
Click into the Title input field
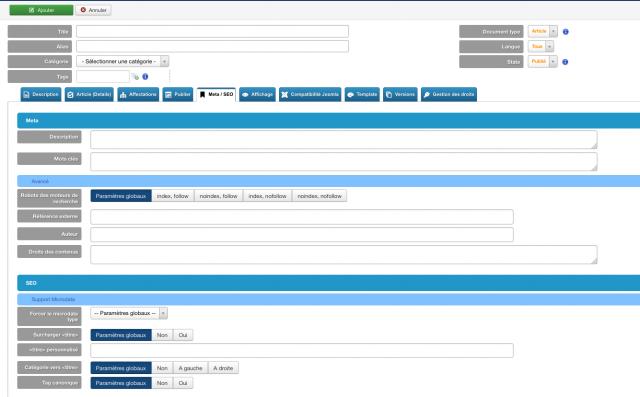tap(212, 31)
